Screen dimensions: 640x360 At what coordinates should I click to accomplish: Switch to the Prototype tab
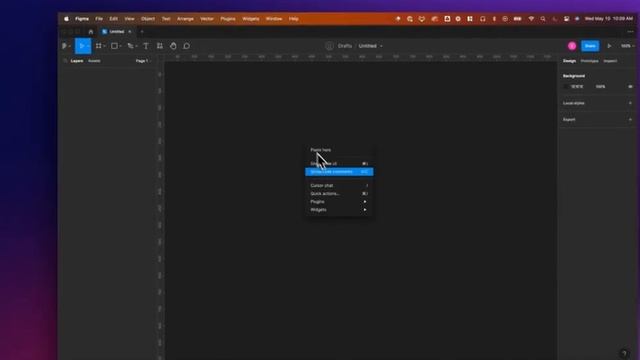(x=589, y=61)
